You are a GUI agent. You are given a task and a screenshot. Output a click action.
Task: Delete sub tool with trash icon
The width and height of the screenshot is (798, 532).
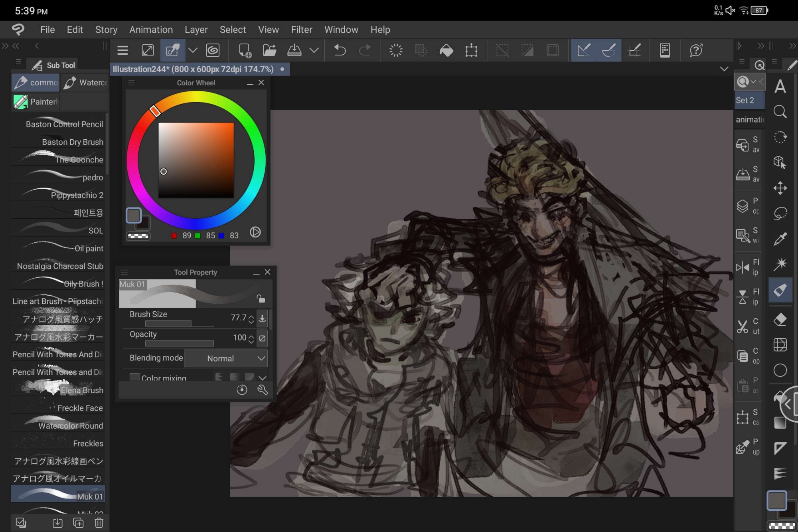[x=99, y=522]
